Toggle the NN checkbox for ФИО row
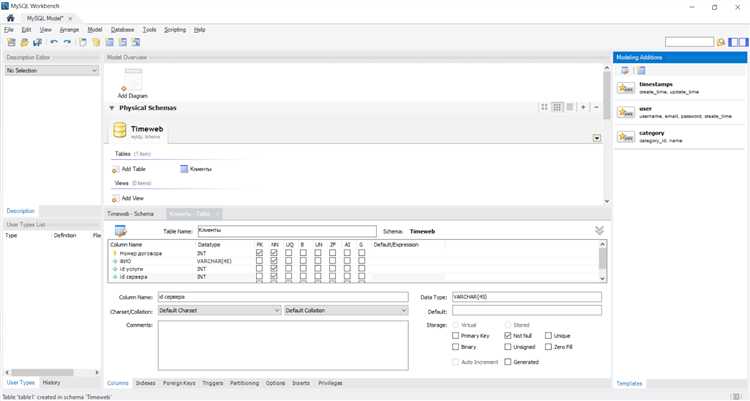This screenshot has width=750, height=401. click(274, 261)
